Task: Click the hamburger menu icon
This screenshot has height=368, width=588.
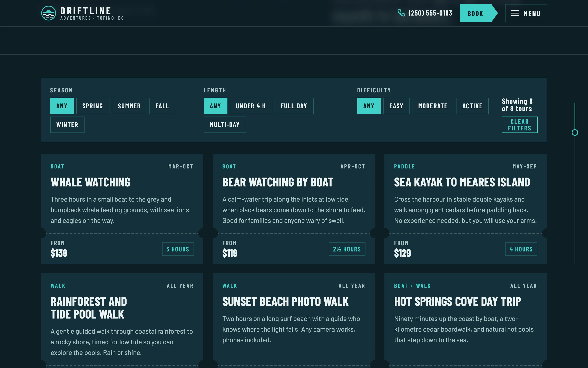Action: pyautogui.click(x=515, y=13)
